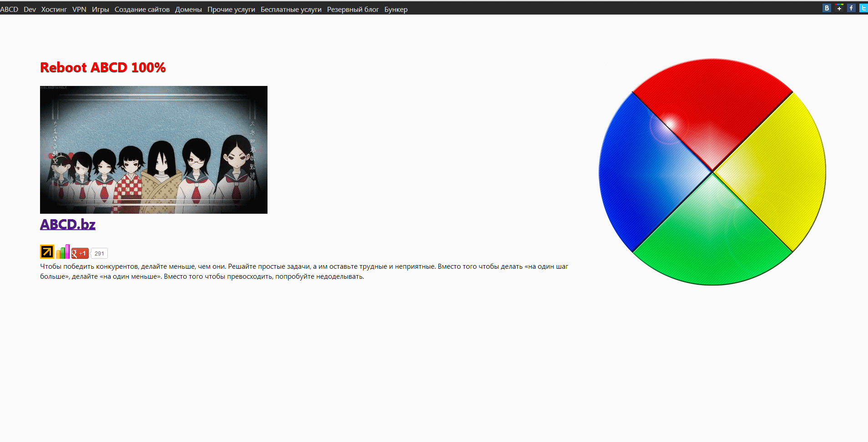The image size is (868, 442).
Task: Go to the Хостинг menu
Action: point(54,10)
